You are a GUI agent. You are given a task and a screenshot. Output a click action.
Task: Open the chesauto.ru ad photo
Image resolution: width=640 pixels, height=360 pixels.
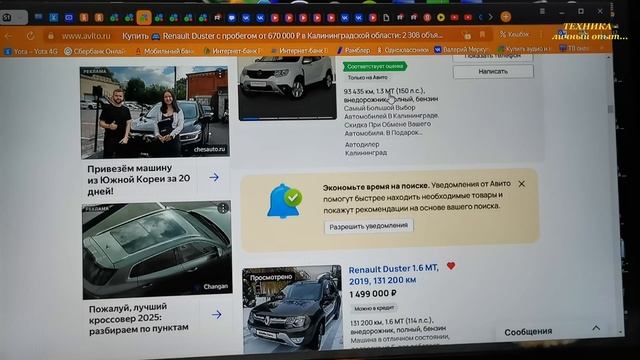155,112
